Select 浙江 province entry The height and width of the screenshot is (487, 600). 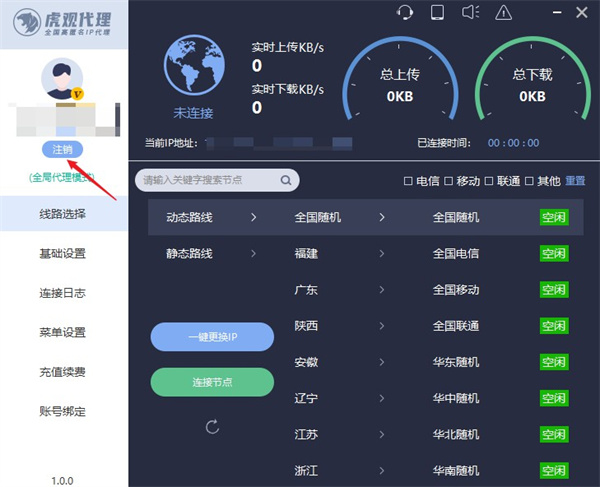pyautogui.click(x=306, y=471)
